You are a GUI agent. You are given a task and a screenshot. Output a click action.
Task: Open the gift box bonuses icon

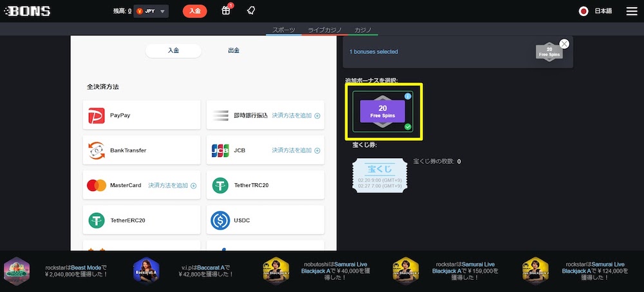(226, 11)
